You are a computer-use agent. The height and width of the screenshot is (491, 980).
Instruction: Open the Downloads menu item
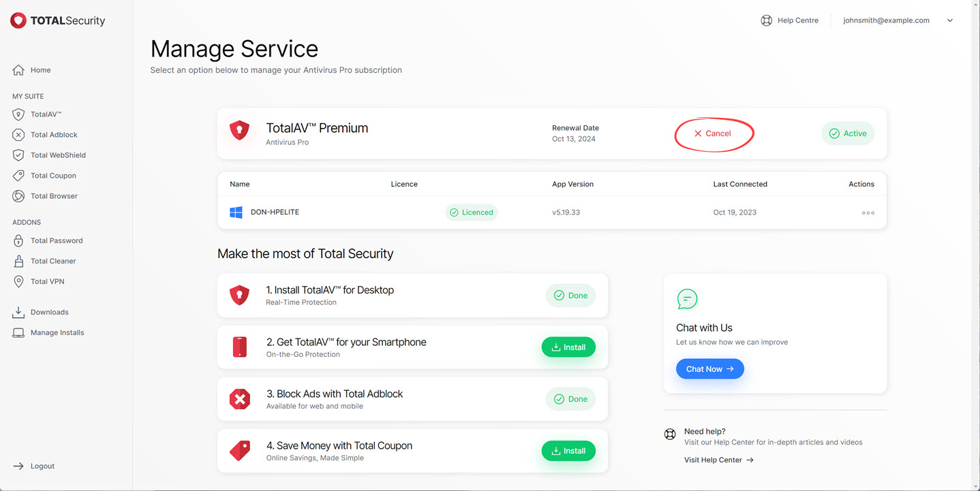click(x=49, y=312)
